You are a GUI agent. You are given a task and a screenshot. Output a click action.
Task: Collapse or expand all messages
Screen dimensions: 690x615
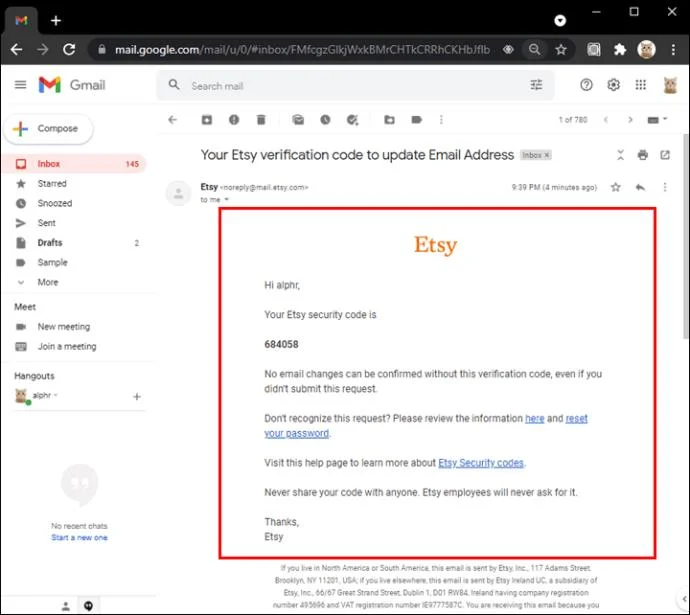coord(620,155)
